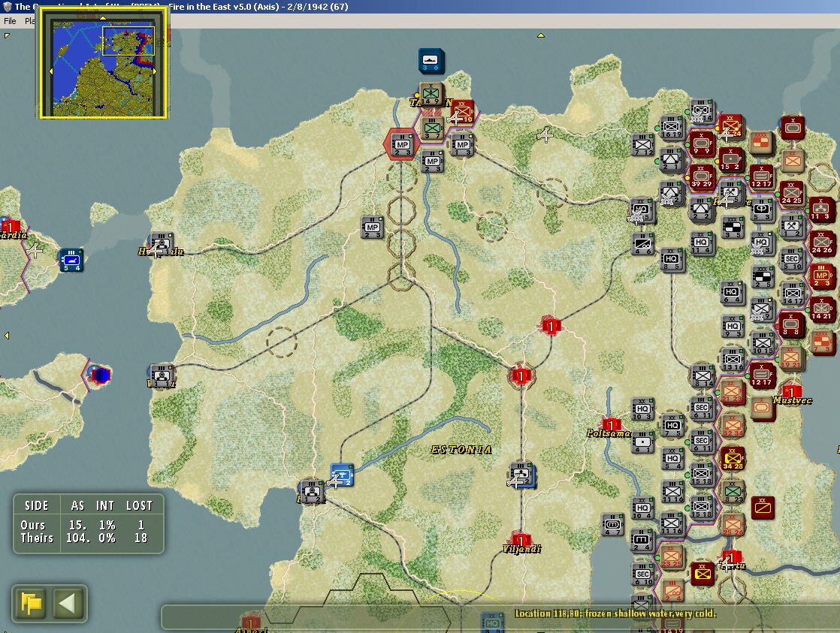Select the grey SEC regiment 6-10
The height and width of the screenshot is (633, 840).
click(642, 574)
